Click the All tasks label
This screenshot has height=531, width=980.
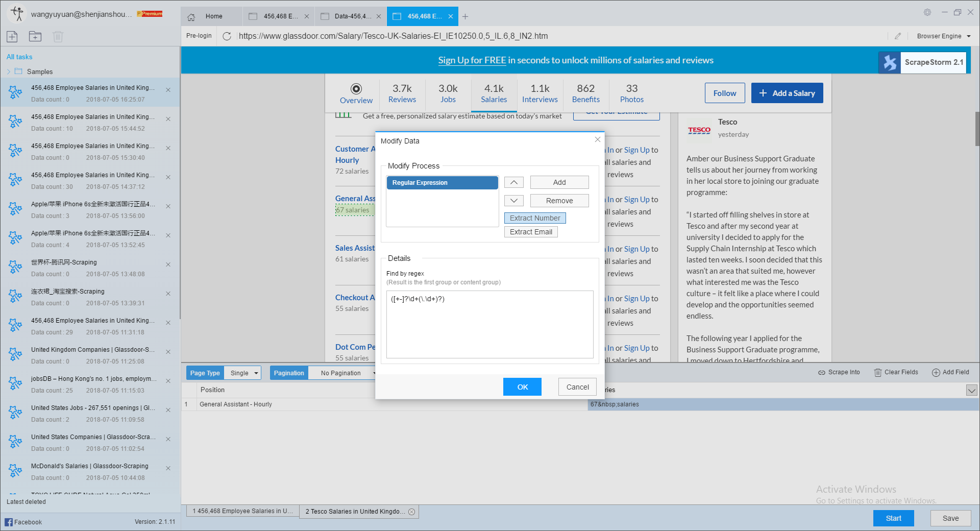point(19,57)
